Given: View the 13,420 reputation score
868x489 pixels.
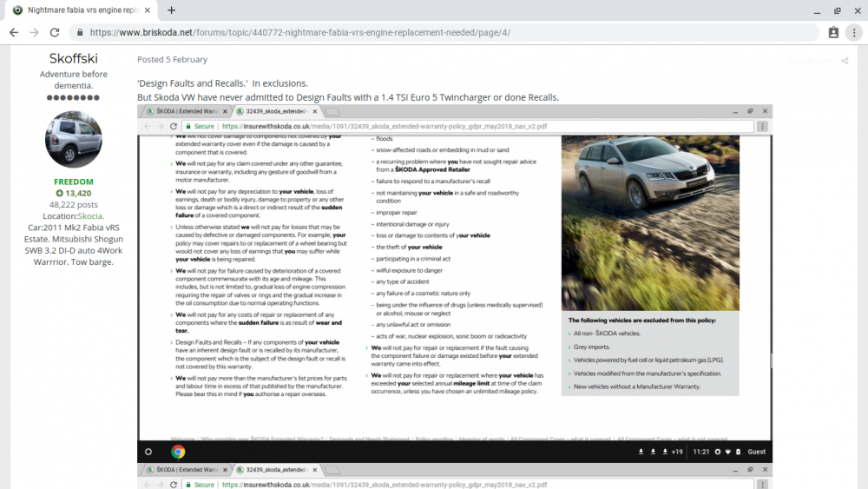Looking at the screenshot, I should point(74,194).
